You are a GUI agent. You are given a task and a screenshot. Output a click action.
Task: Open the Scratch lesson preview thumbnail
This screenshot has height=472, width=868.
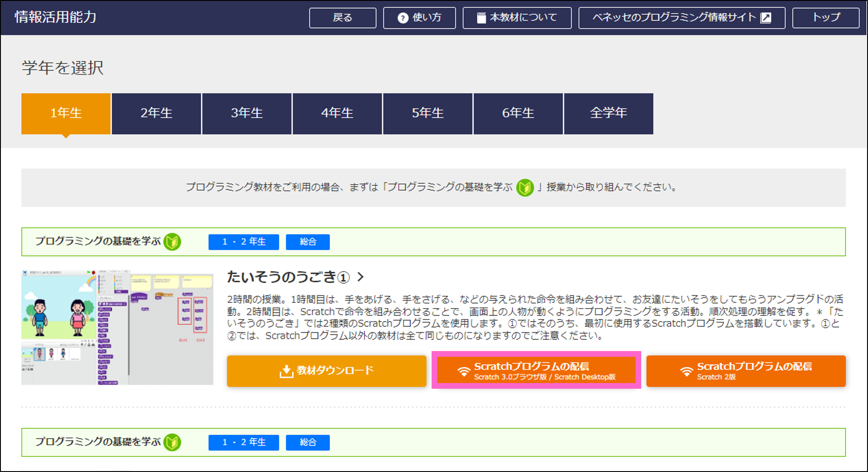click(x=117, y=327)
